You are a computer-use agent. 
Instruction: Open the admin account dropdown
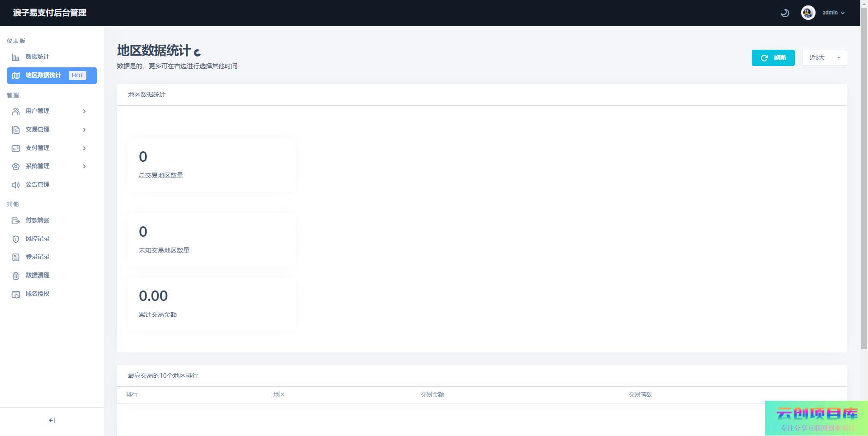833,13
